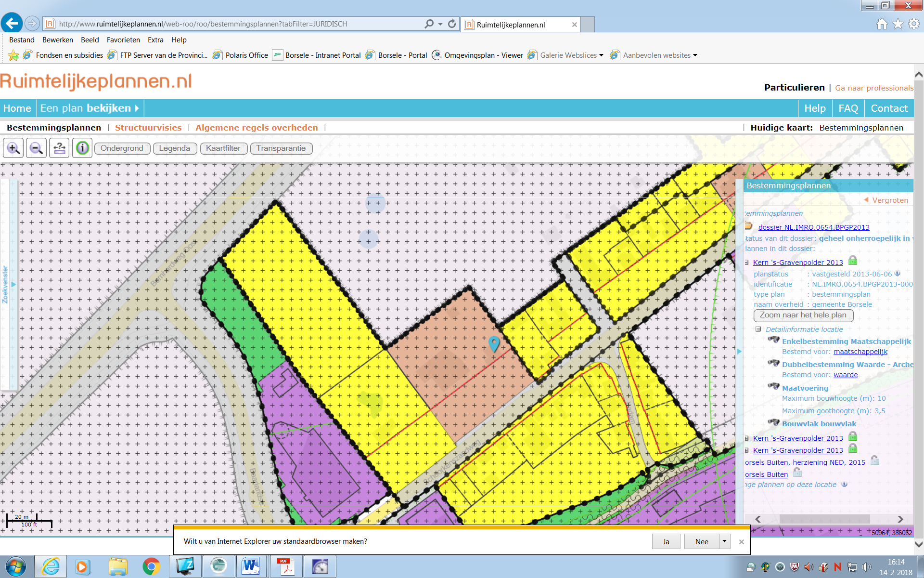Toggle the Transparantie control button
Image resolution: width=924 pixels, height=578 pixels.
[281, 148]
